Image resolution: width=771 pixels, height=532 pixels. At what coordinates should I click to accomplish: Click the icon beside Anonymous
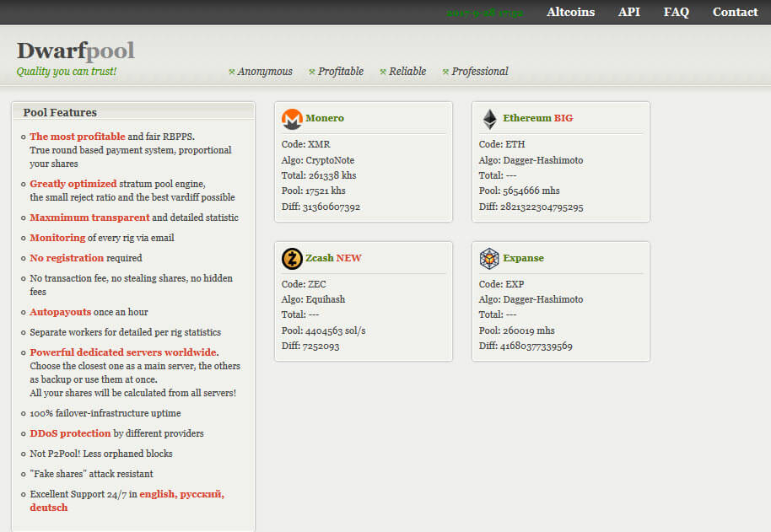tap(232, 72)
